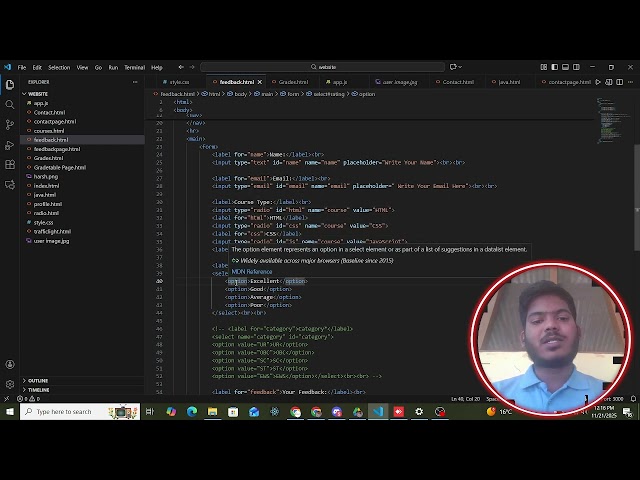Screen dimensions: 640x480
Task: Close the feedback.html tab
Action: (x=260, y=82)
